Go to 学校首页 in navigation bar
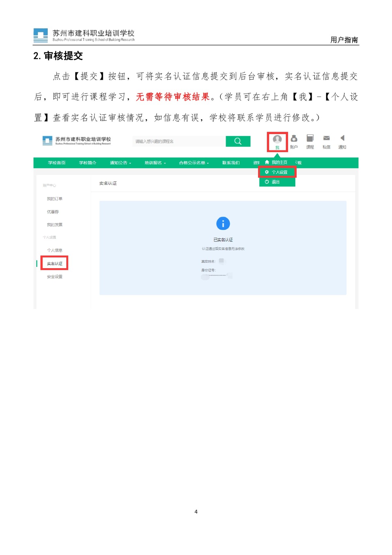392x555 pixels. [x=57, y=163]
